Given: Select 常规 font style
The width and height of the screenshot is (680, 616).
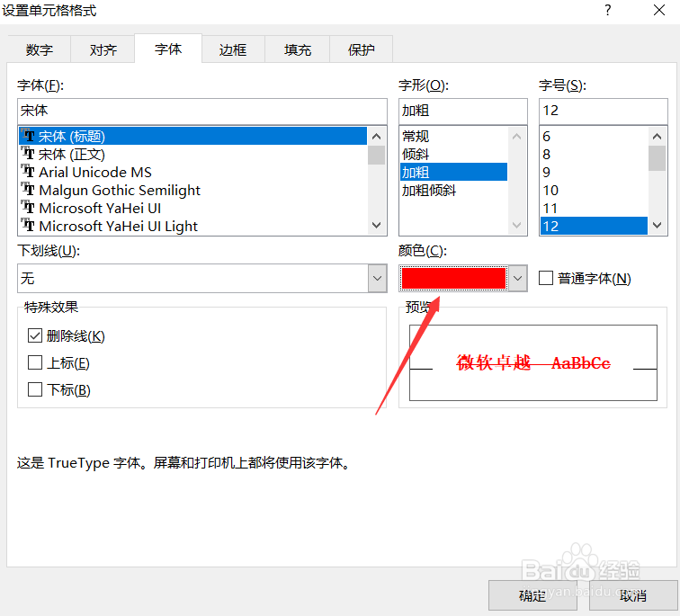Looking at the screenshot, I should [x=453, y=136].
